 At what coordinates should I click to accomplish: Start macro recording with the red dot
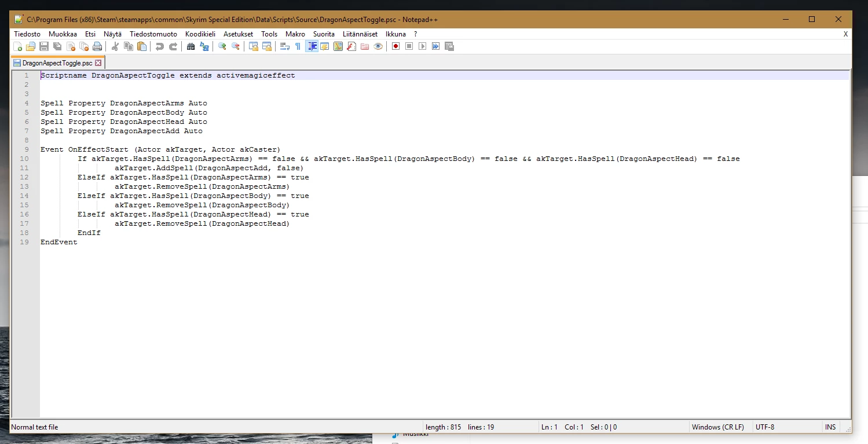396,46
